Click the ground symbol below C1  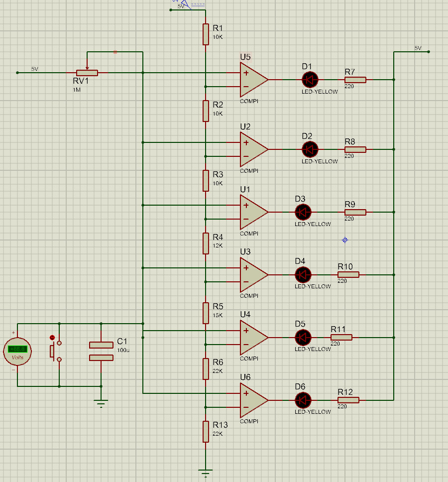coord(101,403)
